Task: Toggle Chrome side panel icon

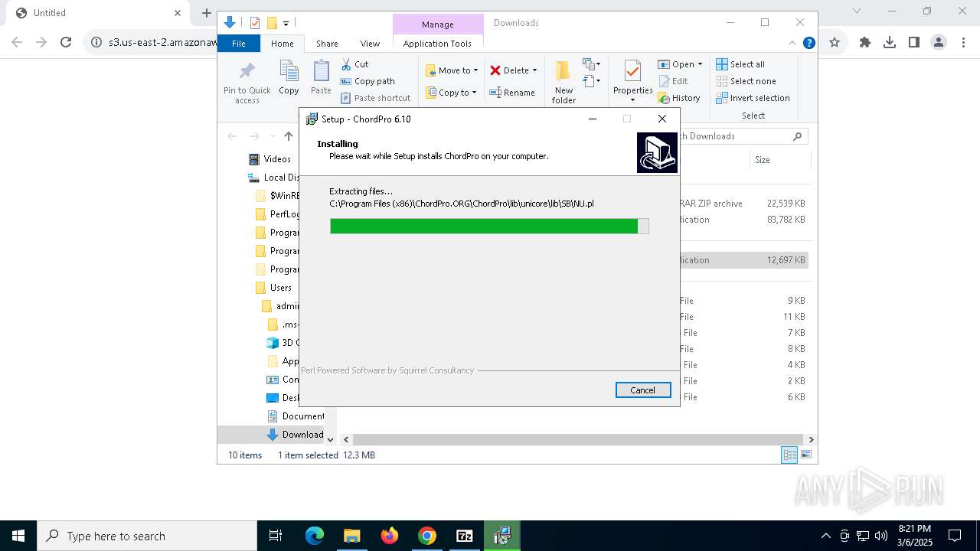Action: click(x=914, y=43)
